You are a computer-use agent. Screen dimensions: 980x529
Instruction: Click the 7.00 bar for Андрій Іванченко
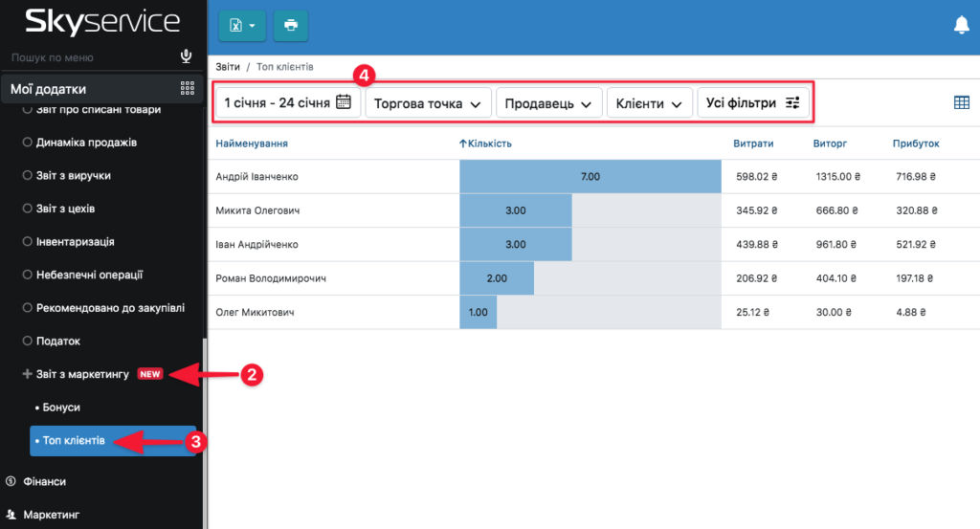[x=590, y=176]
